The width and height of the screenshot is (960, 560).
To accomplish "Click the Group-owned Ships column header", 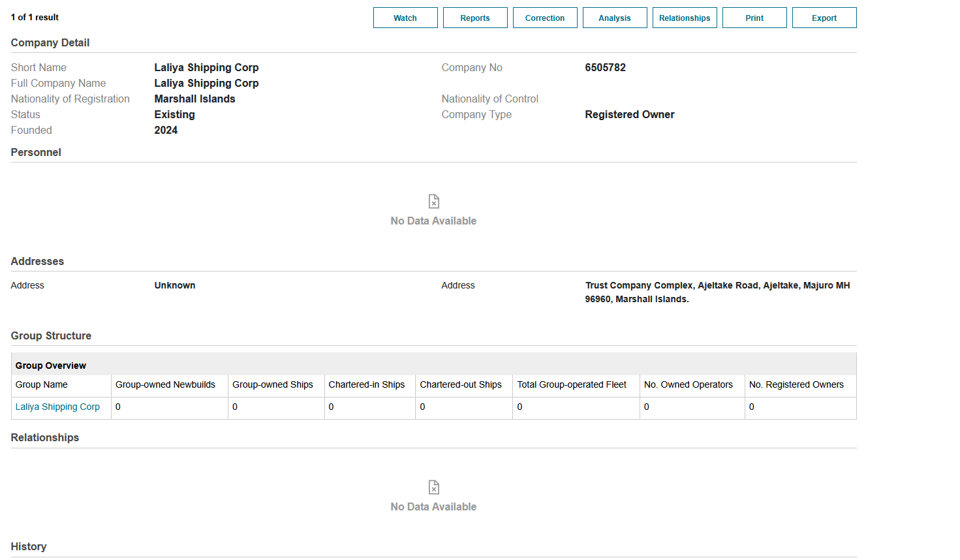I will click(273, 384).
